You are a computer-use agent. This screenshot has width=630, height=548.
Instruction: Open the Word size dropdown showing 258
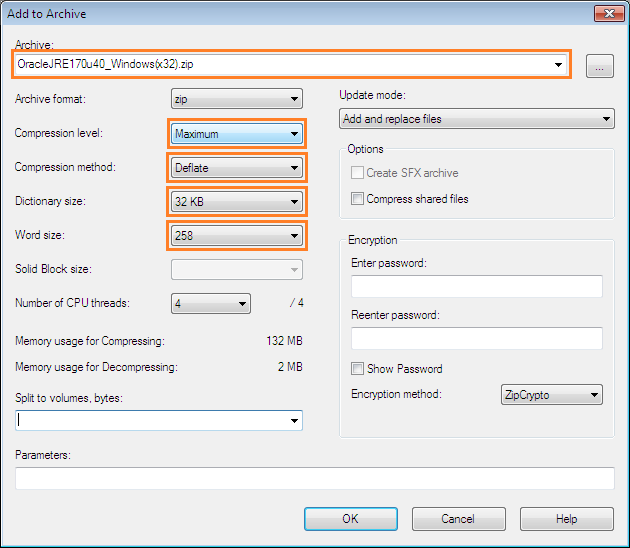click(x=237, y=235)
